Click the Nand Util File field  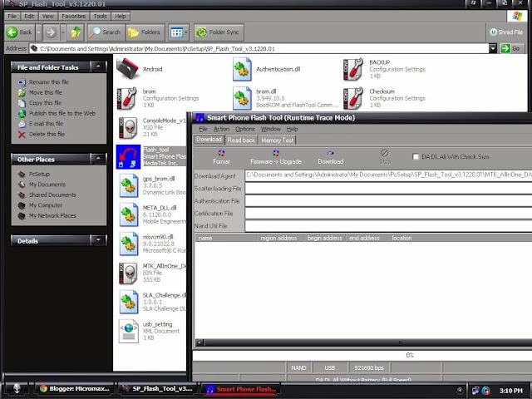pos(388,226)
